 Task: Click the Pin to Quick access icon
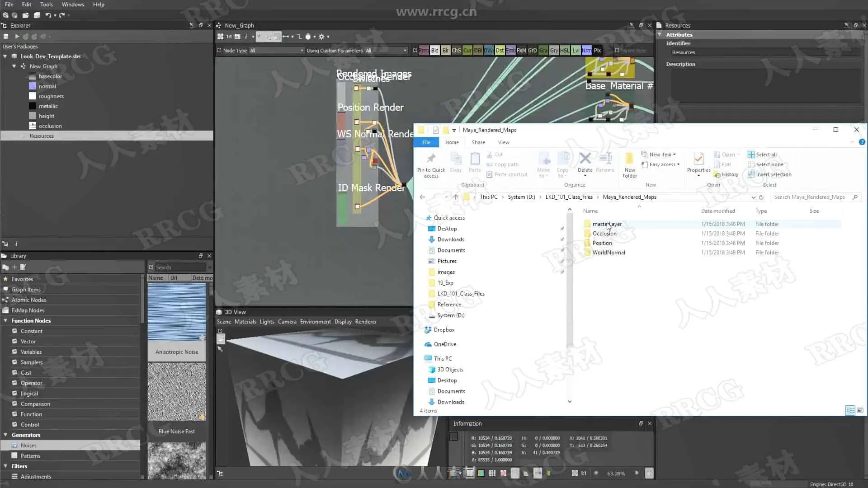click(431, 159)
